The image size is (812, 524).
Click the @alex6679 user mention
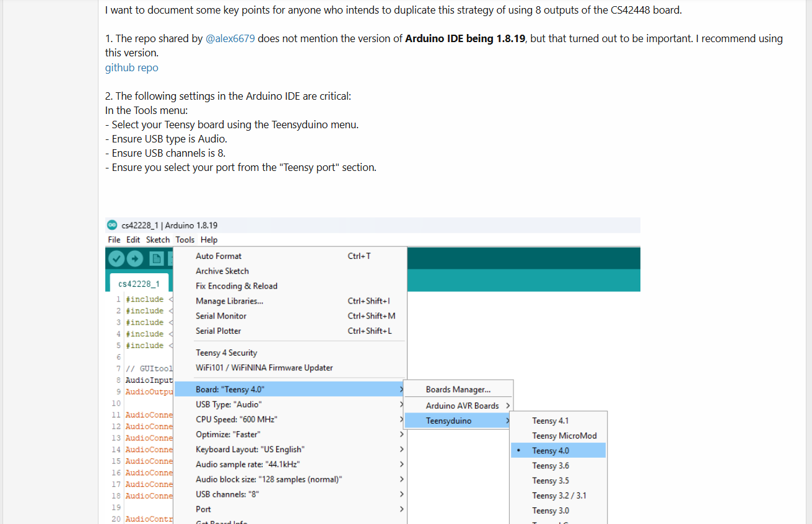point(230,38)
